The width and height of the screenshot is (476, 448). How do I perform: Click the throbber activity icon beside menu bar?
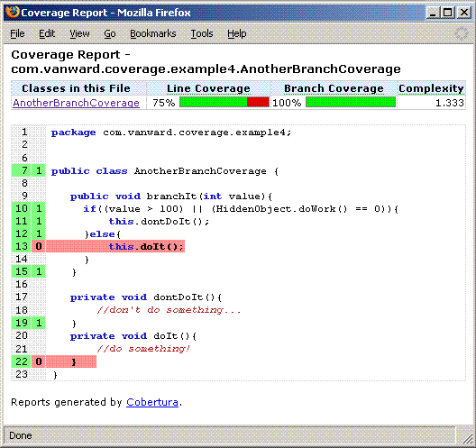click(x=462, y=33)
